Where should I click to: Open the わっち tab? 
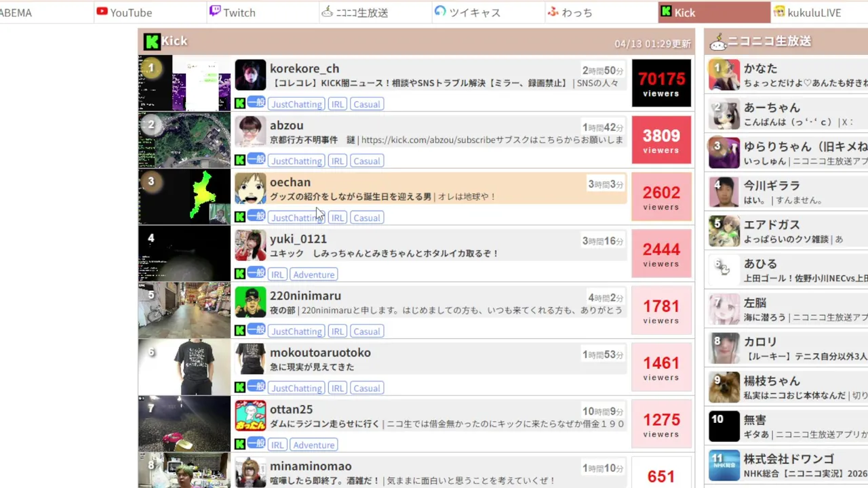tap(601, 12)
